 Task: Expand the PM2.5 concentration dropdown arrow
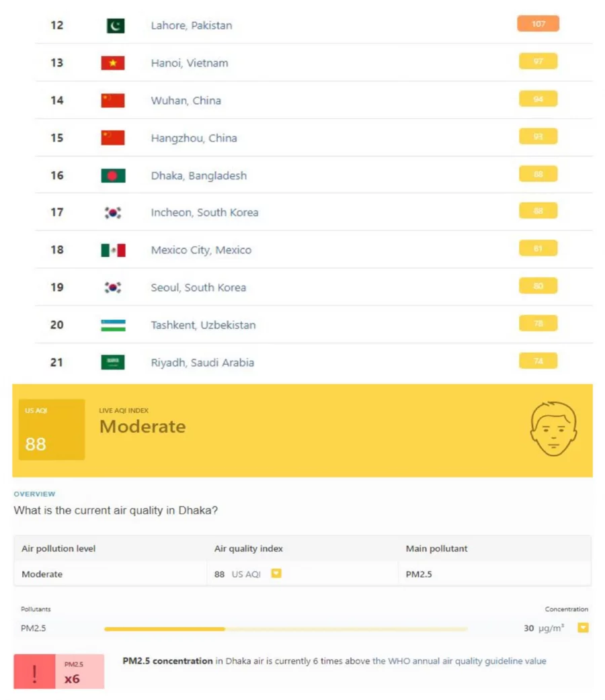click(583, 628)
